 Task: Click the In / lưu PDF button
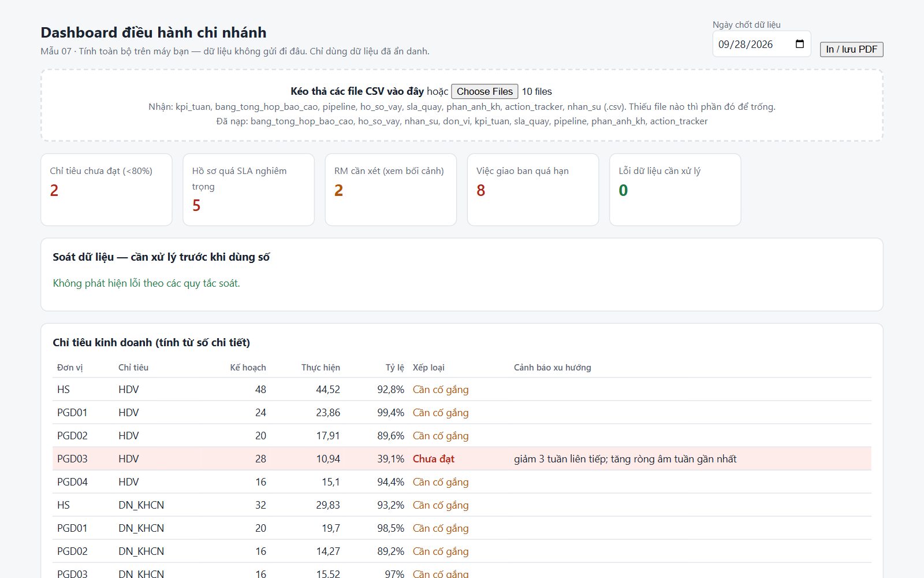(851, 49)
